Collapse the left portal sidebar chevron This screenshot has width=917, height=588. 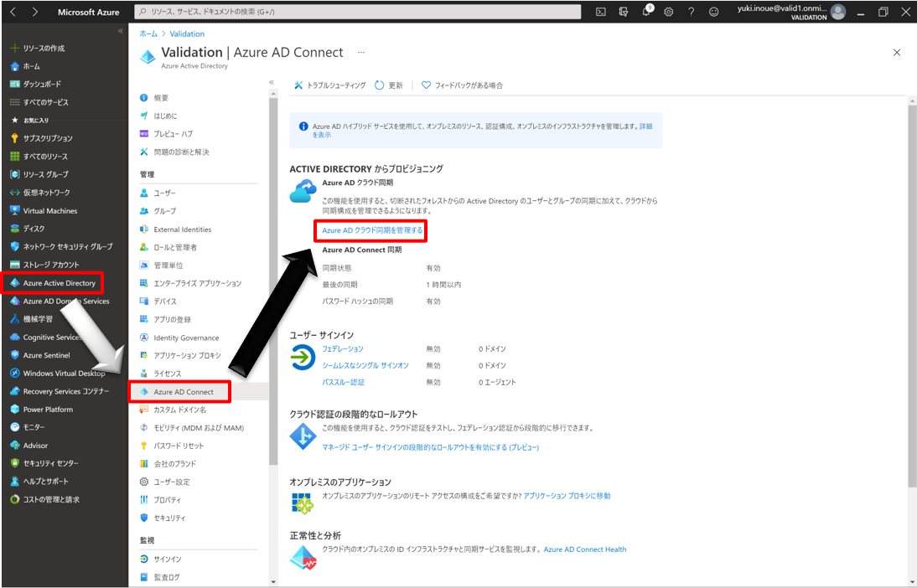121,31
